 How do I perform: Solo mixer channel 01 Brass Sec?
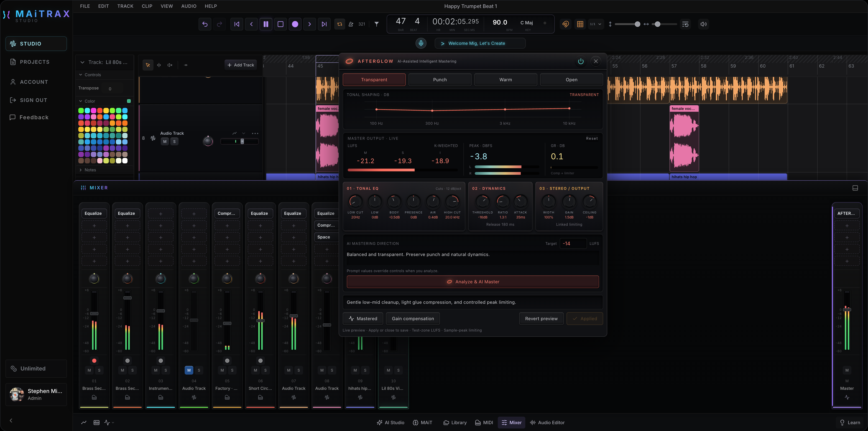coord(99,370)
